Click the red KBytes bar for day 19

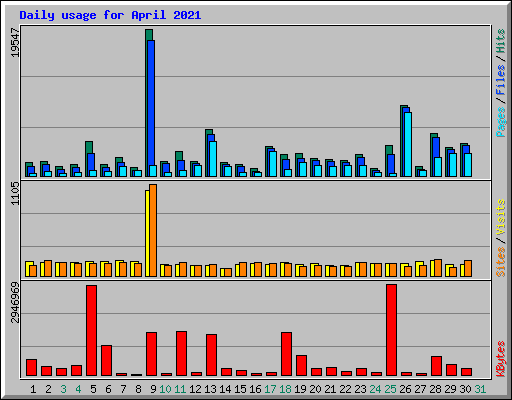[x=302, y=365]
